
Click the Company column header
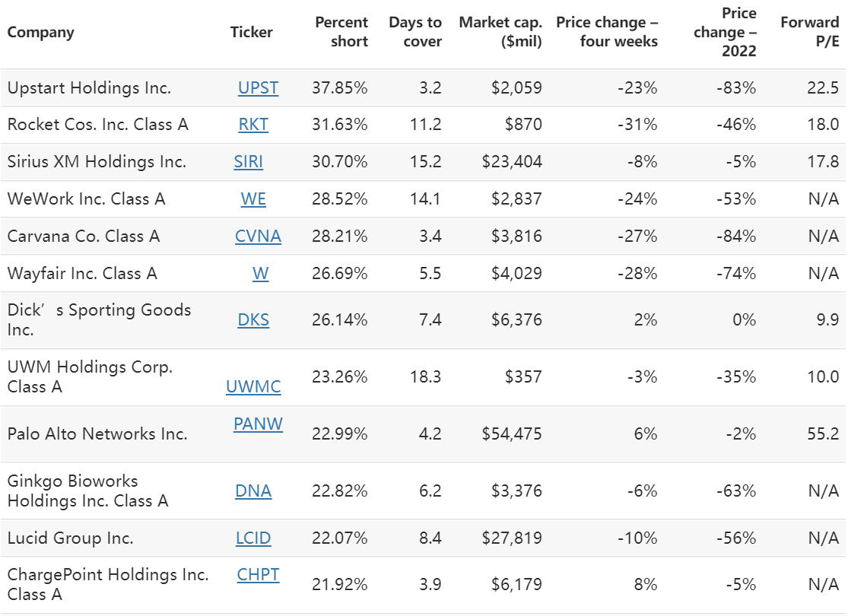pyautogui.click(x=41, y=32)
